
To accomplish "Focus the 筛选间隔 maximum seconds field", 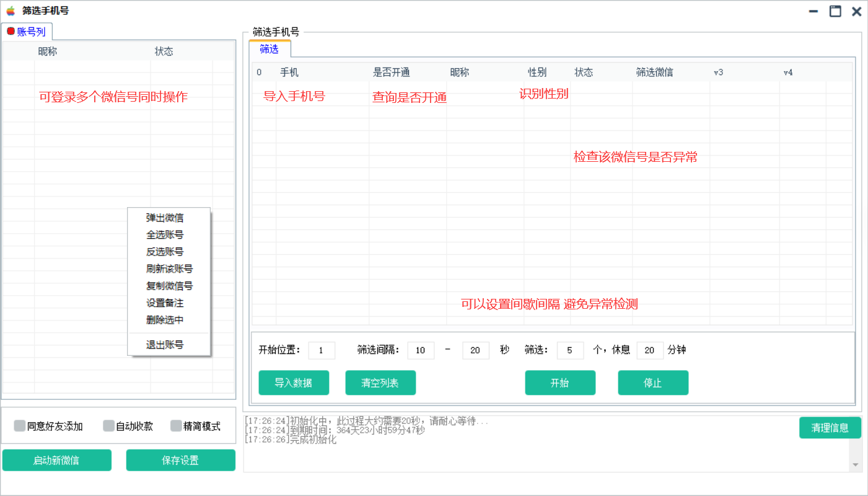I will (x=476, y=350).
